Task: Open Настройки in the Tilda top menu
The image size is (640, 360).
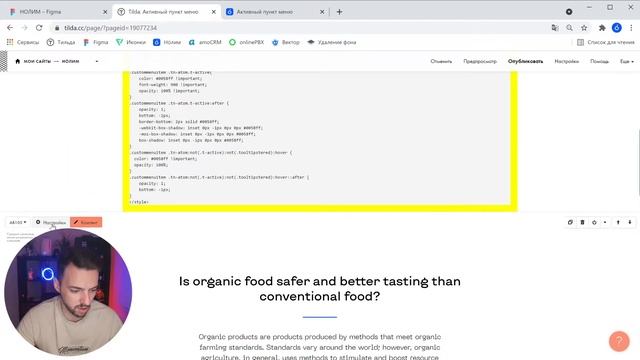Action: point(567,61)
